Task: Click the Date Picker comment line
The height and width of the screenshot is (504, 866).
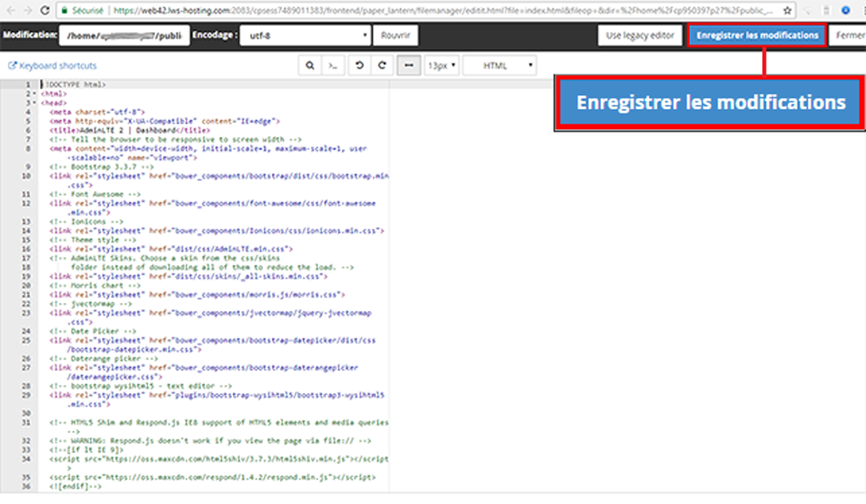Action: [x=93, y=331]
